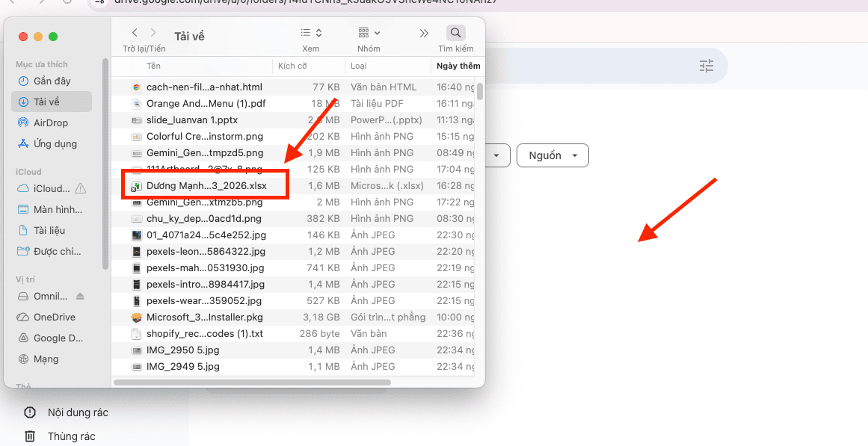The height and width of the screenshot is (446, 868).
Task: Select file Colorful Cre...instorm.png
Action: [x=205, y=136]
